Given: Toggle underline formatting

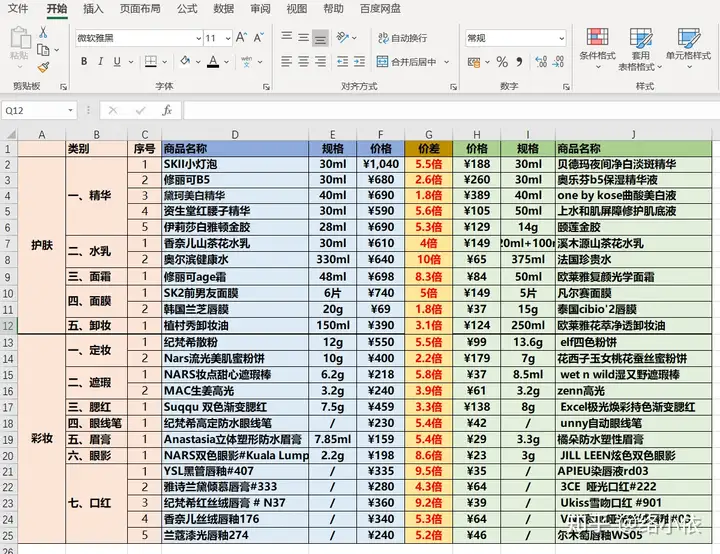Looking at the screenshot, I should [117, 61].
